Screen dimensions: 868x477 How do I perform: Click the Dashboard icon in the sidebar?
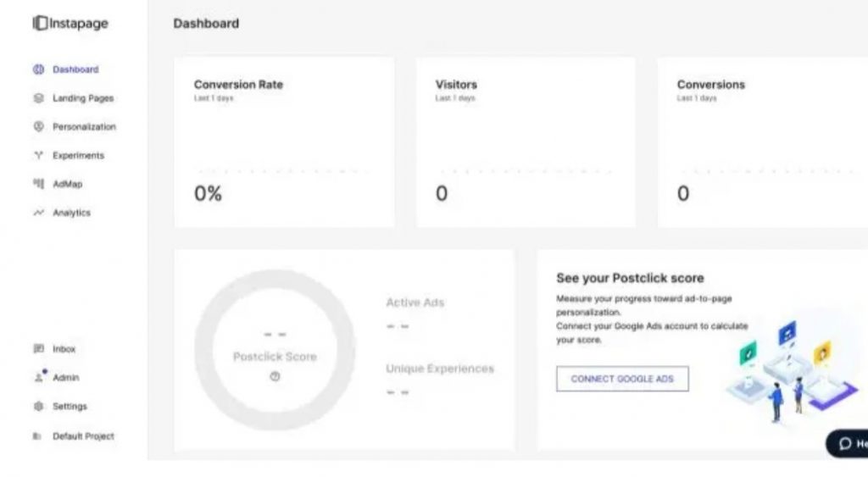(38, 69)
